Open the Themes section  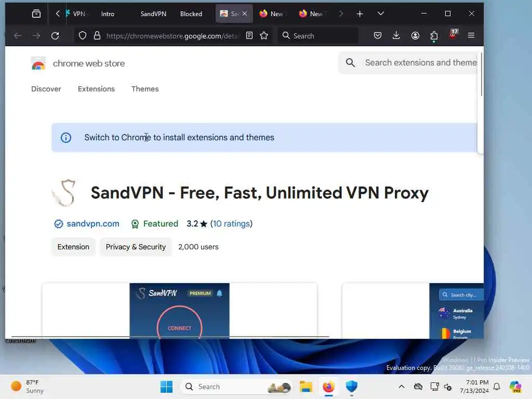point(145,89)
